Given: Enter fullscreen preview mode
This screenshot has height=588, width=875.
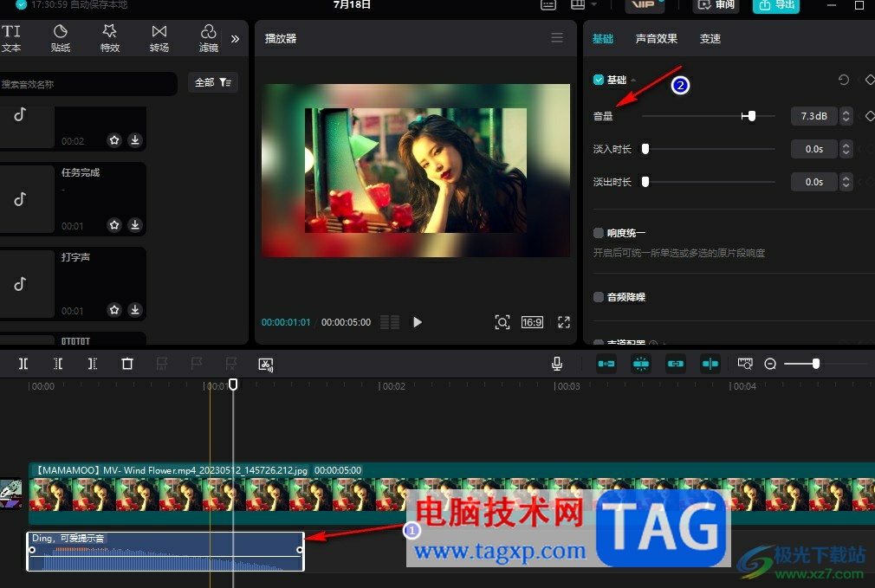Looking at the screenshot, I should point(564,322).
